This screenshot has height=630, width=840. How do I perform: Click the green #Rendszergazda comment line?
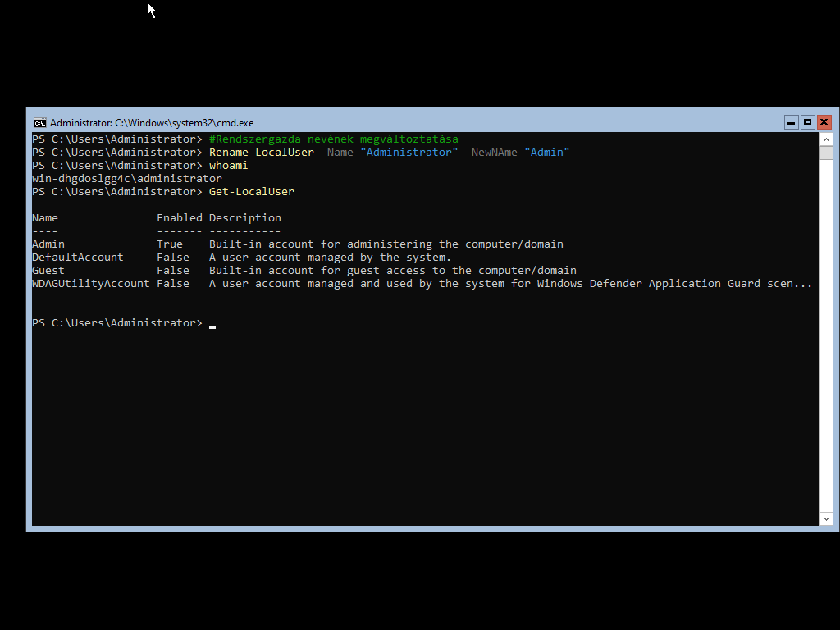333,139
